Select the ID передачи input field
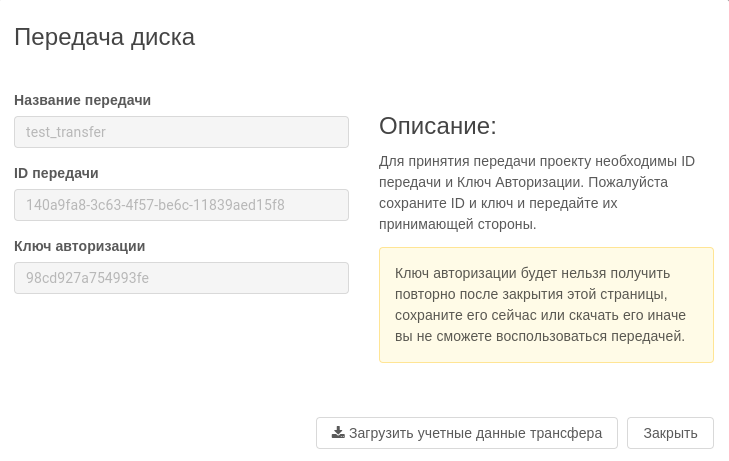This screenshot has height=461, width=729. pyautogui.click(x=181, y=205)
